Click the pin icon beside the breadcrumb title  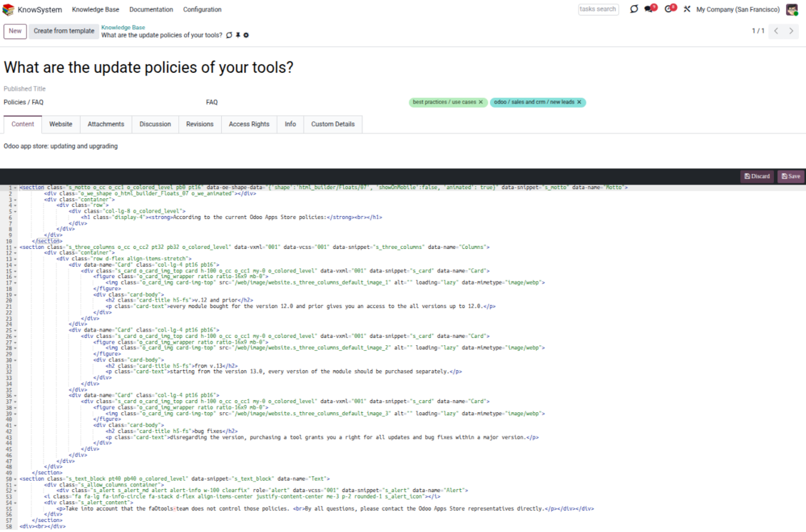tap(238, 35)
